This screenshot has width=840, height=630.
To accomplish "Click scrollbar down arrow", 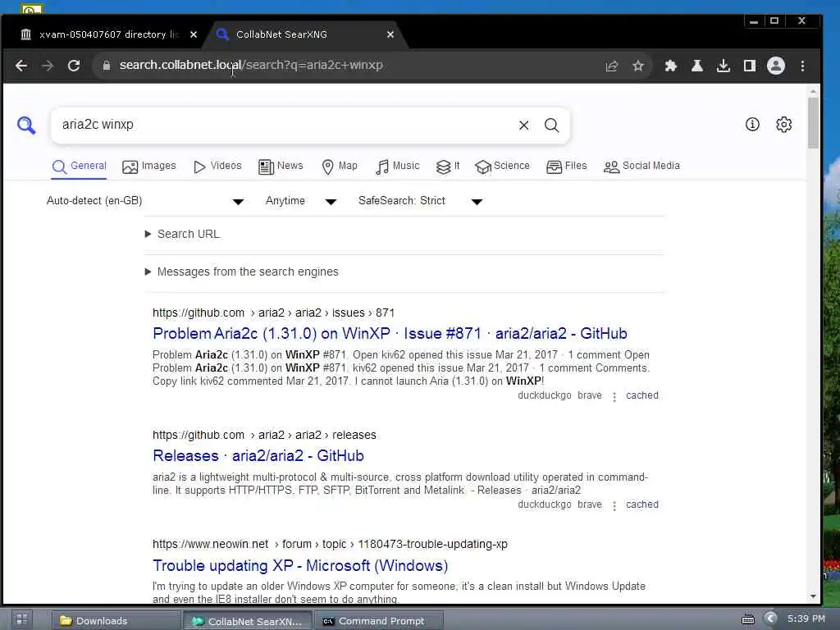I will click(813, 596).
